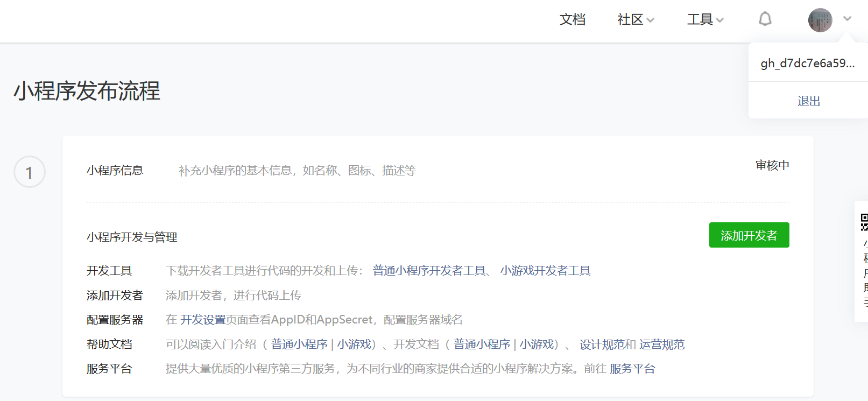Collapse the account dropdown chevron
Viewport: 868px width, 401px height.
coord(848,19)
